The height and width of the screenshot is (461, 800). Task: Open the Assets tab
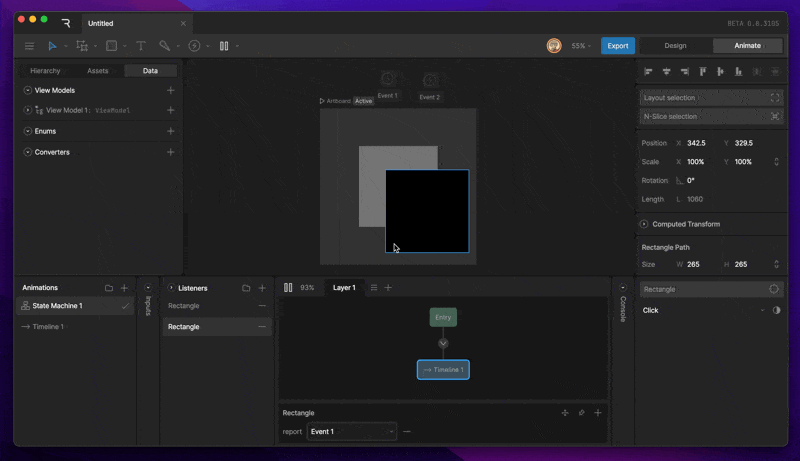pyautogui.click(x=98, y=71)
